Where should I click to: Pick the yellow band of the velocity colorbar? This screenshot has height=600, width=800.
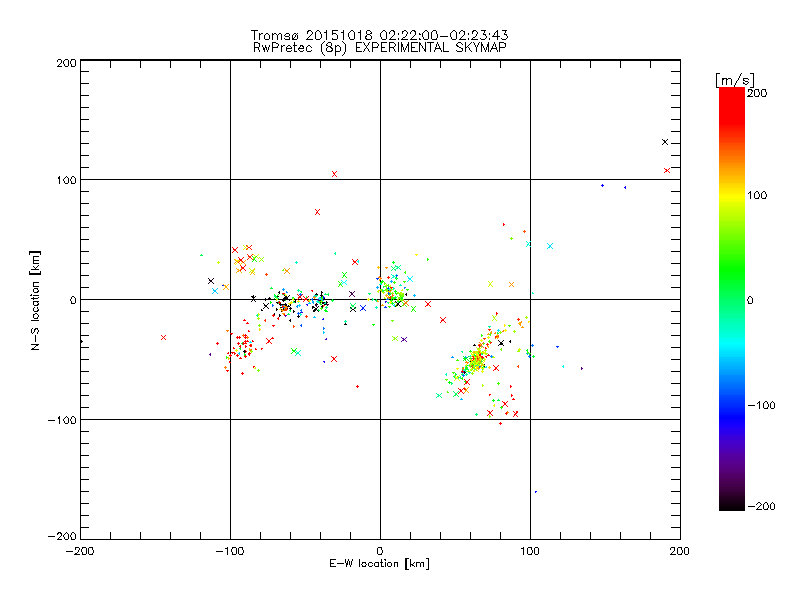[732, 195]
